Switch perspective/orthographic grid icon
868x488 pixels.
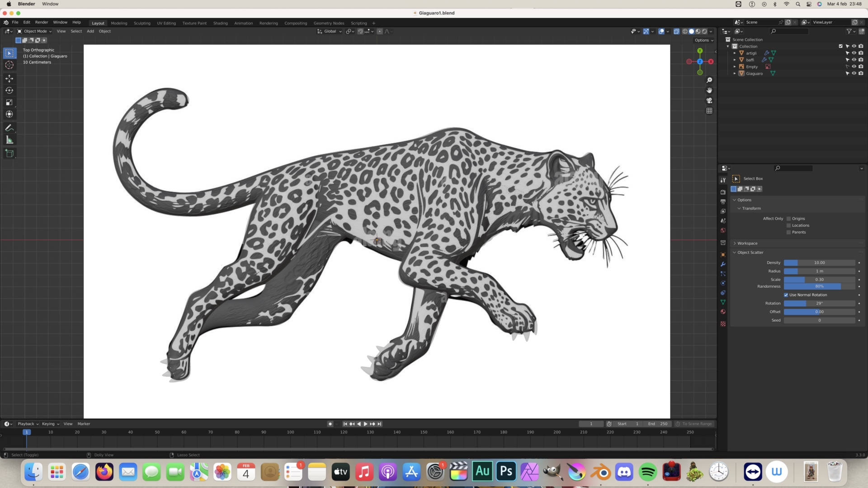tap(709, 111)
